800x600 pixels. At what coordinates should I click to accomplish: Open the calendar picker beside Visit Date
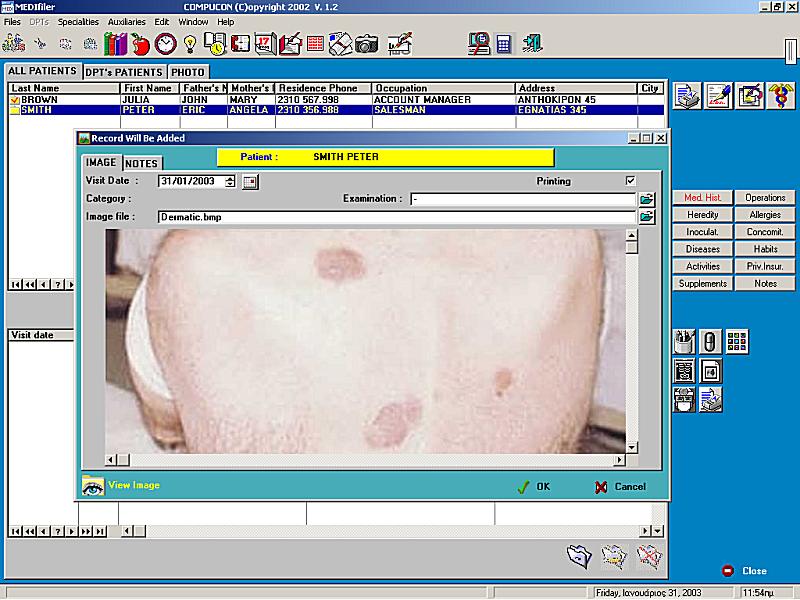pos(250,182)
